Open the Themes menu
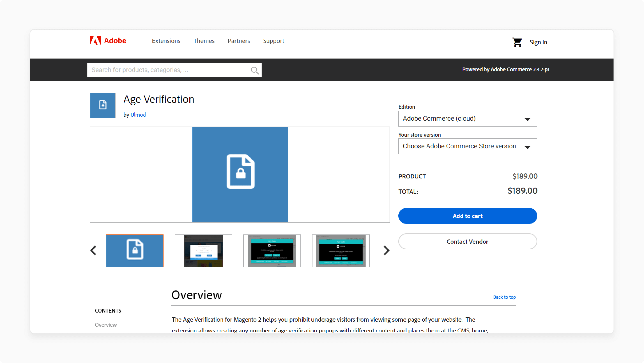644x363 pixels. [x=204, y=41]
